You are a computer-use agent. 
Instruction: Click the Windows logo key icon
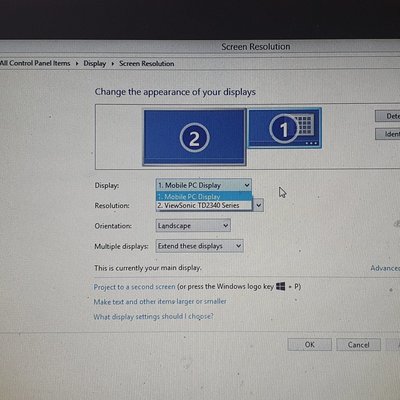coord(281,286)
